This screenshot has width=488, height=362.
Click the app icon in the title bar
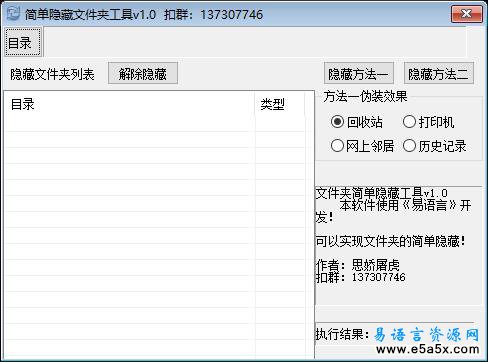[13, 14]
